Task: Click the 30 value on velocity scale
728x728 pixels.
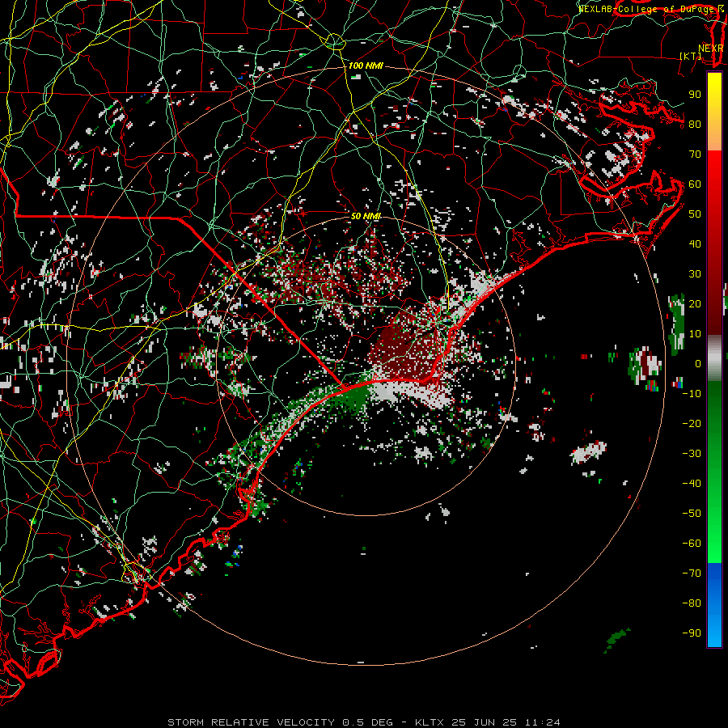Action: click(x=695, y=274)
